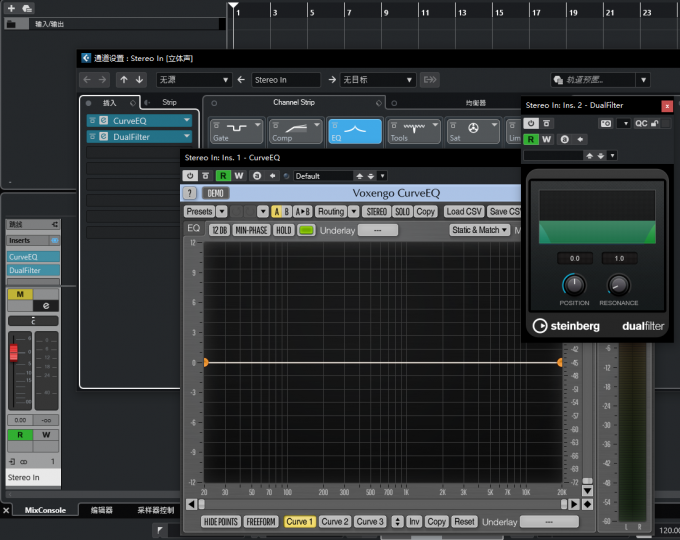Toggle CurveEQ bypass button
Image resolution: width=680 pixels, height=540 pixels.
206,176
